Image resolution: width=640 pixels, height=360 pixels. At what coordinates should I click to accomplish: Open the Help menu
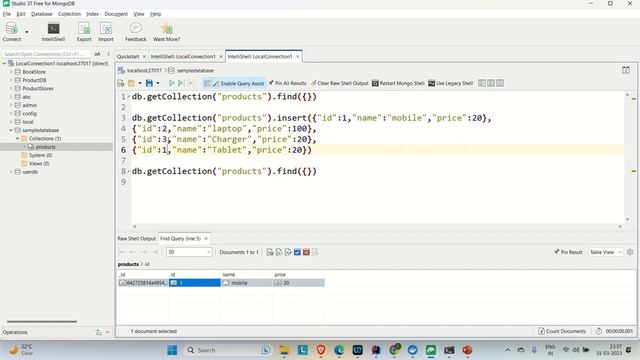click(x=156, y=14)
